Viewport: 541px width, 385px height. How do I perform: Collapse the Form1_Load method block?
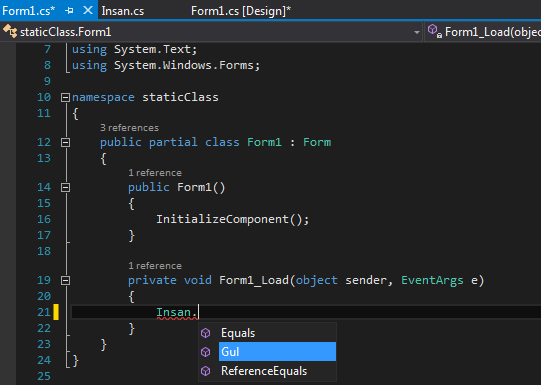click(x=65, y=280)
